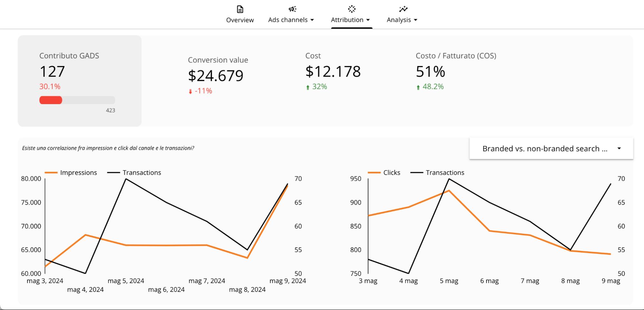
Task: Expand the Analysis dropdown arrow
Action: point(416,20)
